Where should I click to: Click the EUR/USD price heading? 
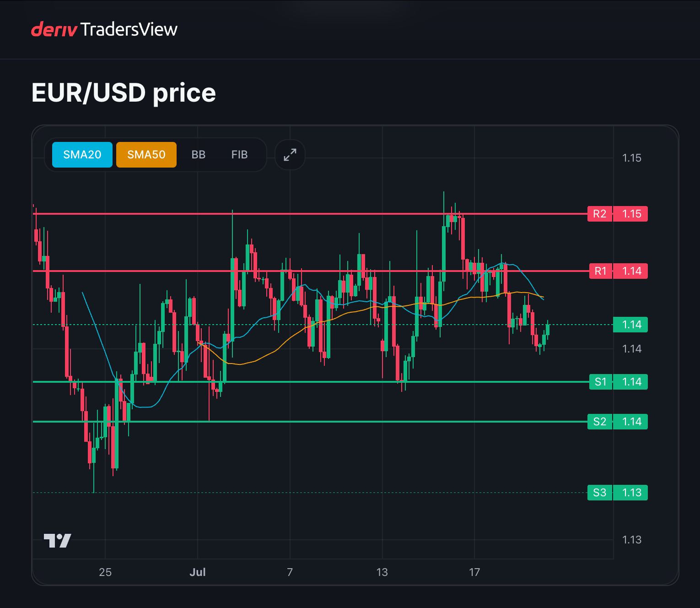point(124,93)
